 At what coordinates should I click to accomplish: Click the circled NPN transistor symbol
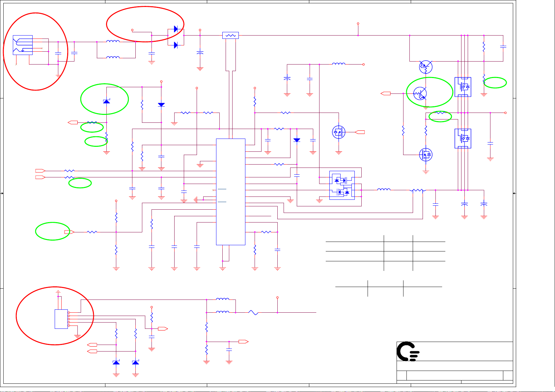click(x=420, y=93)
